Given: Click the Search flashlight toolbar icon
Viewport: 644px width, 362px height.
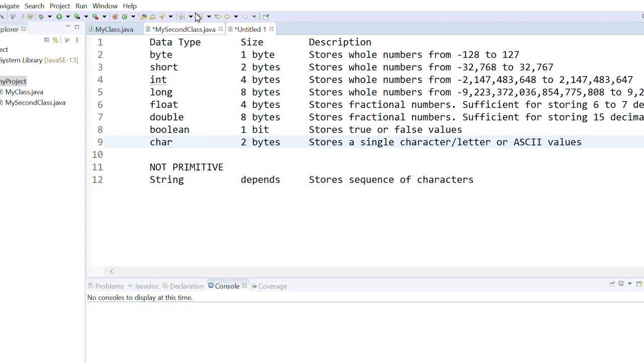Looking at the screenshot, I should tap(162, 17).
